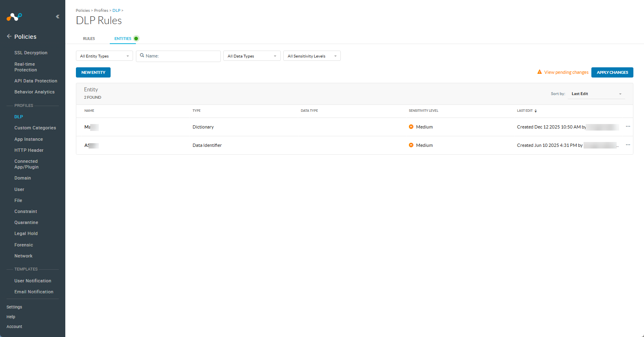Open Settings in sidebar footer
Screen dimensions: 644x337
(x=14, y=307)
